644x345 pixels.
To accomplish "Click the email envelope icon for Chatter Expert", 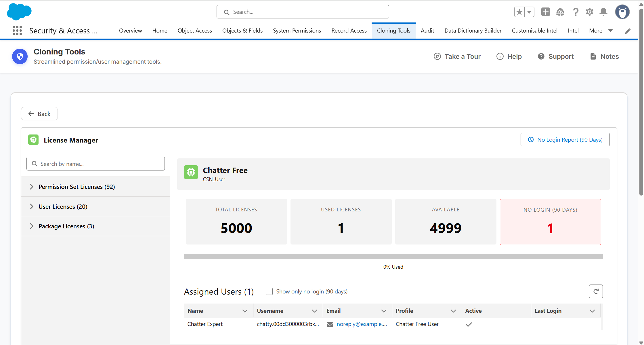I will point(330,324).
